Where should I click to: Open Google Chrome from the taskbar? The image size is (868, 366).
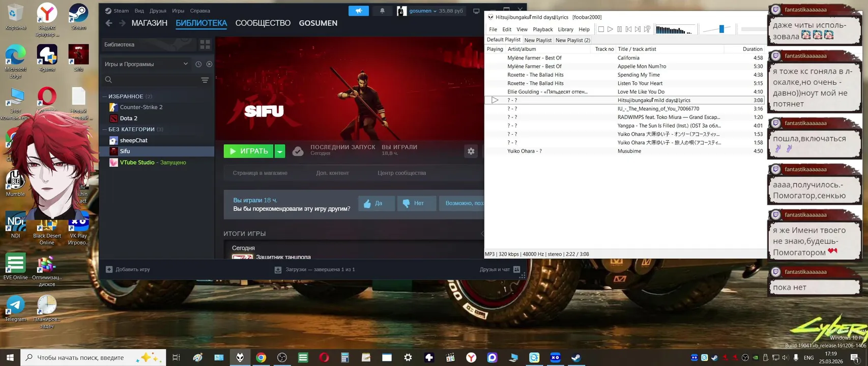(x=261, y=357)
